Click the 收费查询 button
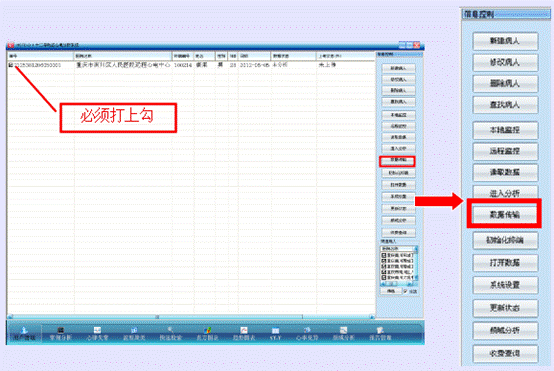Image resolution: width=554 pixels, height=371 pixels. pyautogui.click(x=505, y=353)
